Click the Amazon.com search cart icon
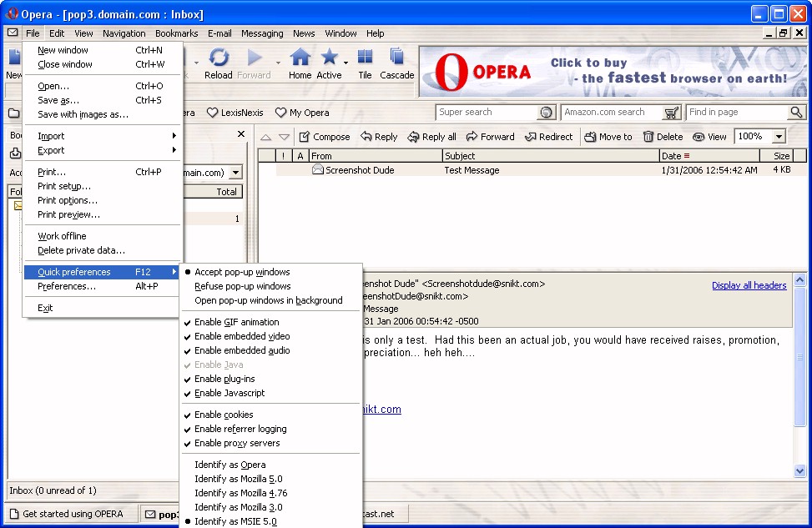812x528 pixels. 671,113
